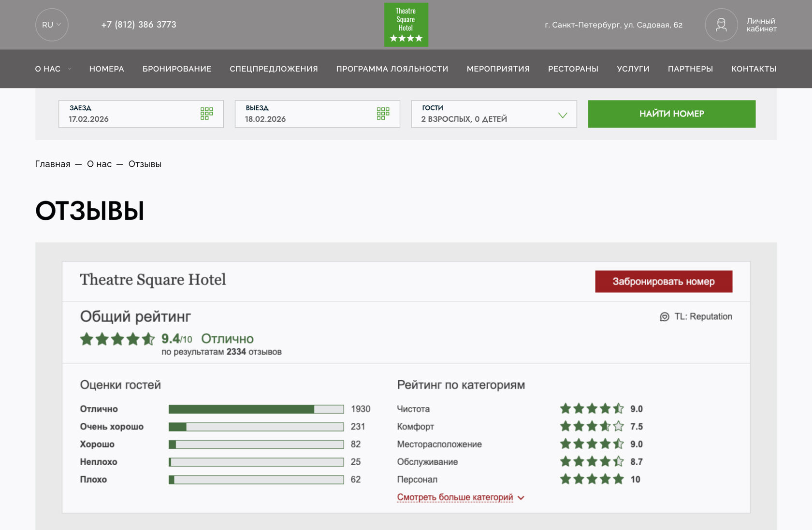The height and width of the screenshot is (530, 812).
Task: Expand Смотреть больше категорий
Action: [x=461, y=497]
